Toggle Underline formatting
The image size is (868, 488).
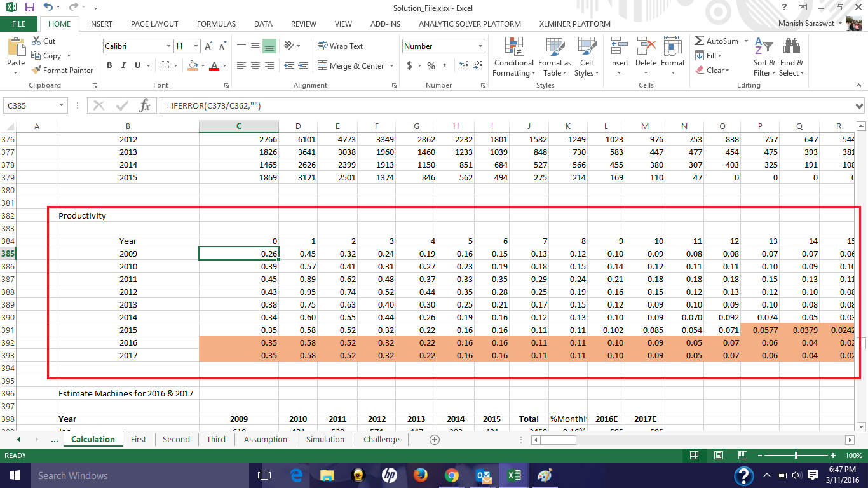[137, 65]
